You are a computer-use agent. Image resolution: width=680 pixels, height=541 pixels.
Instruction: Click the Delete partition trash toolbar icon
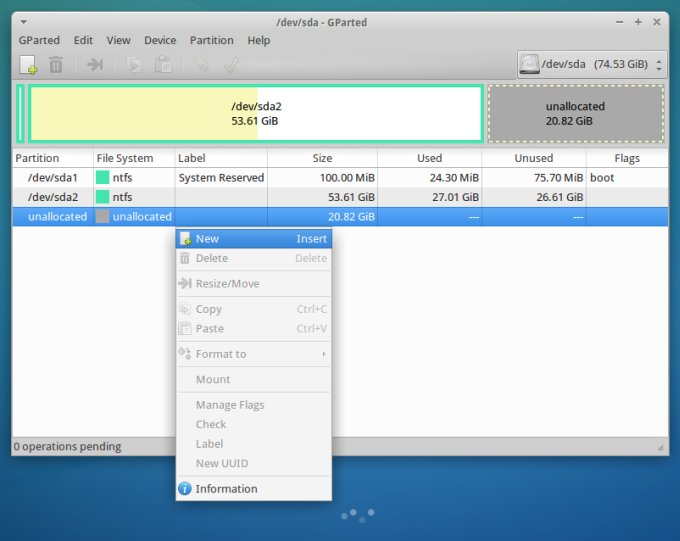[x=56, y=65]
